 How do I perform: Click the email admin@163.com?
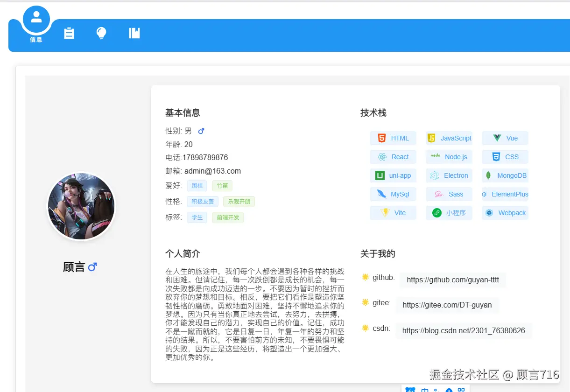click(x=212, y=171)
